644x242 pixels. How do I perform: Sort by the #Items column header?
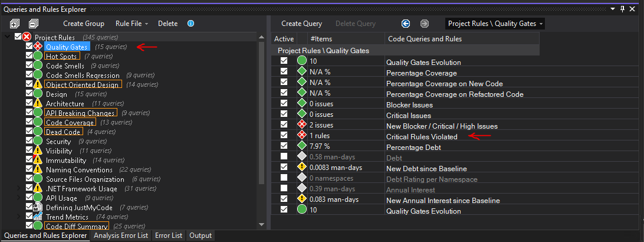pos(346,38)
